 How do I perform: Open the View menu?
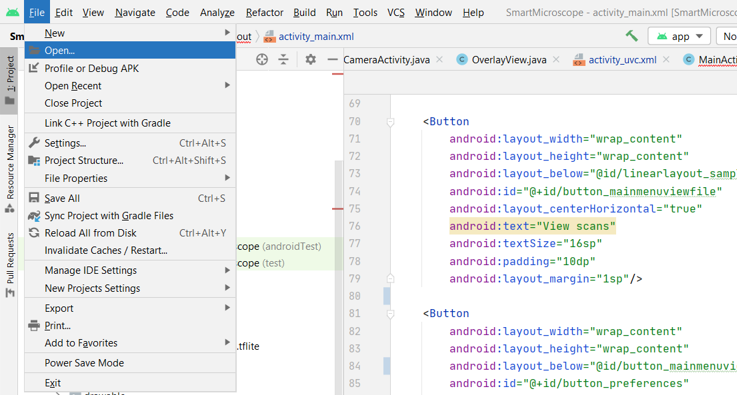[93, 12]
